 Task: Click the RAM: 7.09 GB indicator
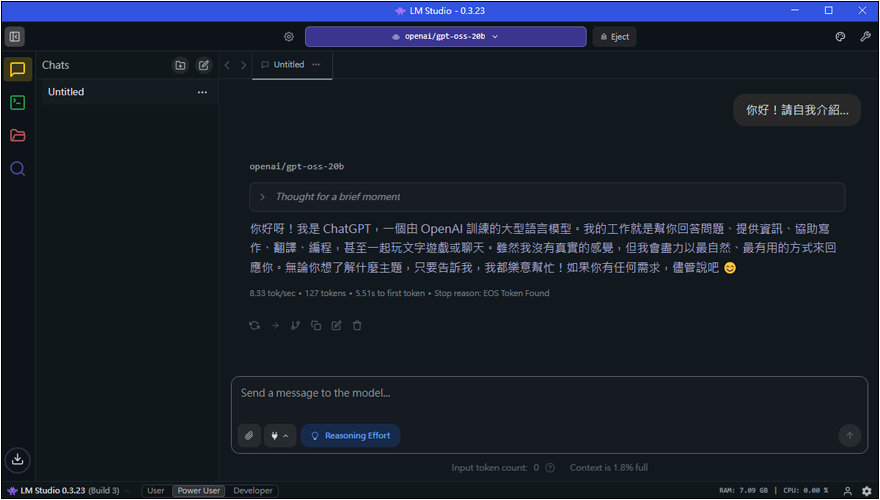(743, 491)
